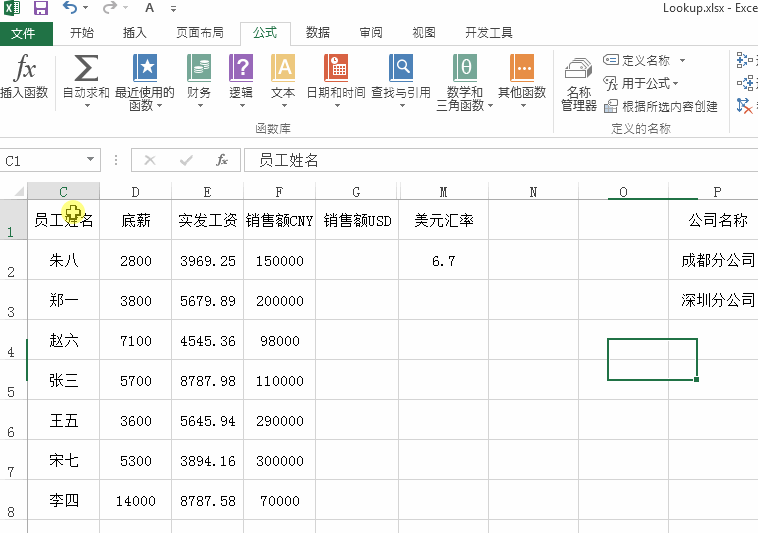This screenshot has width=758, height=533.
Task: Select cell containing 李四
Action: pyautogui.click(x=63, y=501)
